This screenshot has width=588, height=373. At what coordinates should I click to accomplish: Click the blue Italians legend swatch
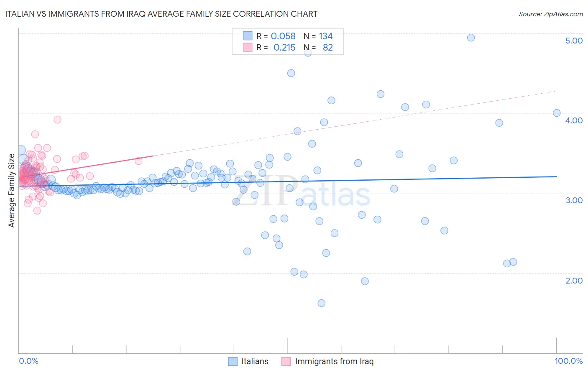click(233, 361)
